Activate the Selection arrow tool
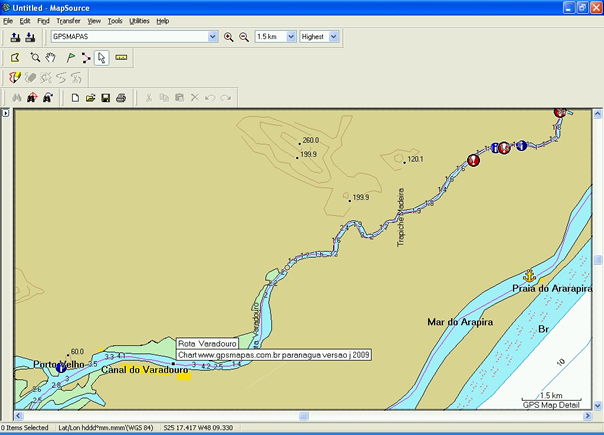The image size is (604, 435). [101, 58]
